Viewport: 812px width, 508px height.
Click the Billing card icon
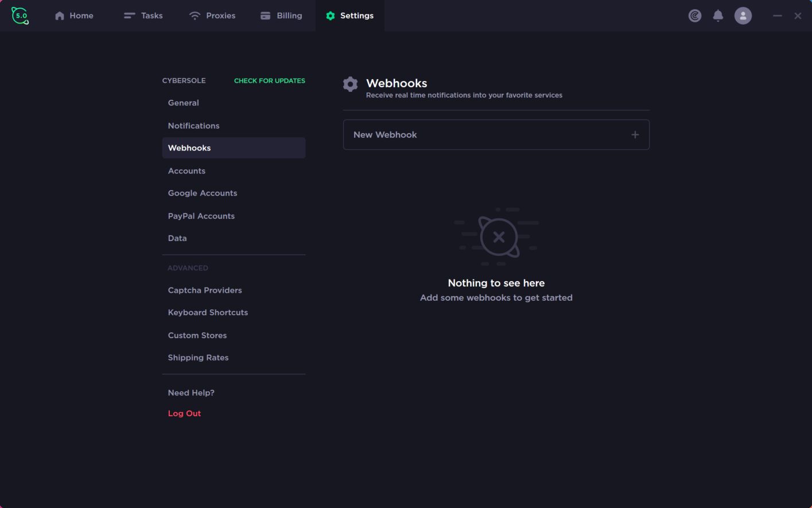[265, 15]
